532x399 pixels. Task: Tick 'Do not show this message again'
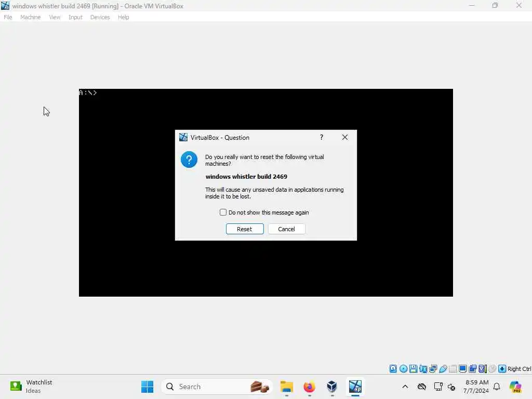(223, 212)
